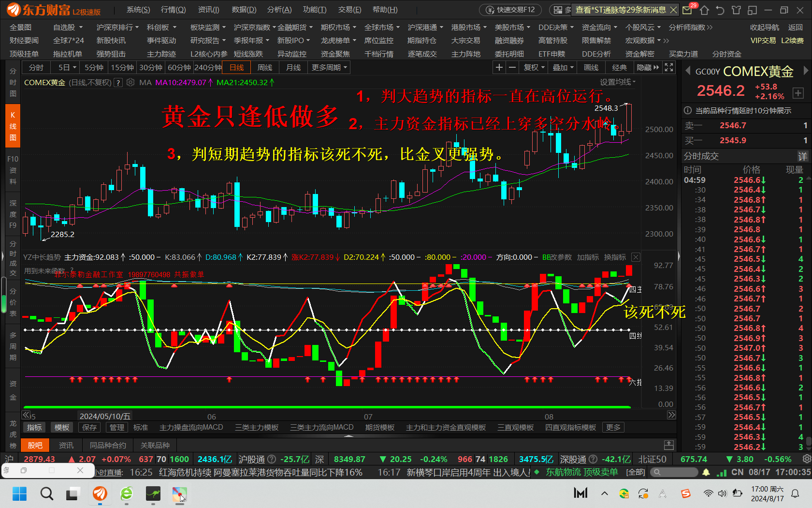Click the undo back arrow icon

point(720,10)
